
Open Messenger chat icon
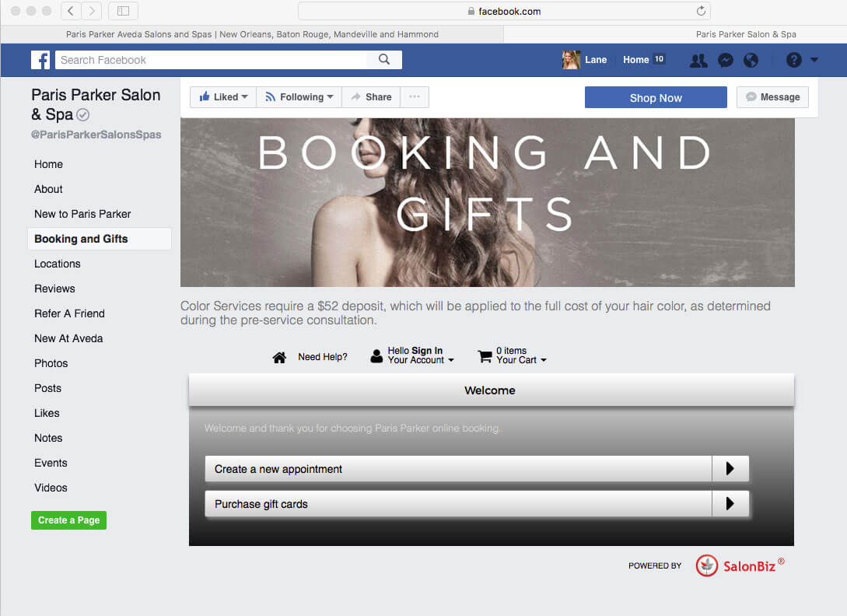tap(725, 60)
